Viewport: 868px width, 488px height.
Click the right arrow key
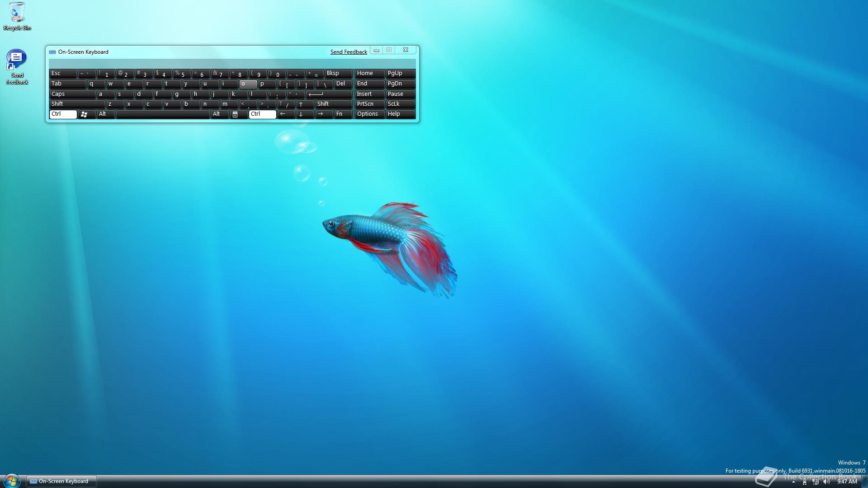coord(324,114)
